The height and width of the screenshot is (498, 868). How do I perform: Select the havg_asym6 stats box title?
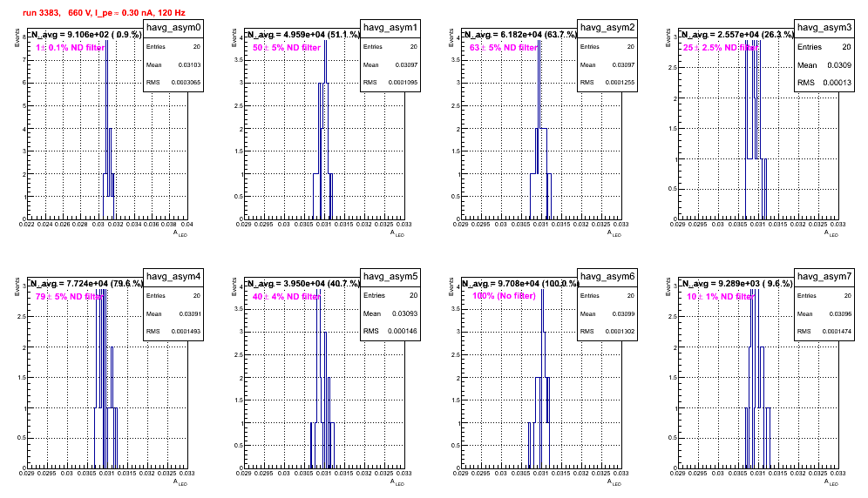point(607,277)
